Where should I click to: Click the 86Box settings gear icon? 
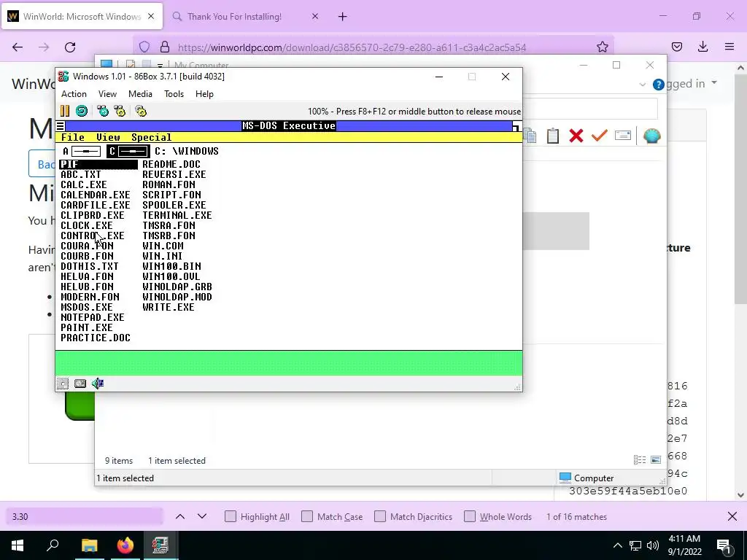[141, 111]
